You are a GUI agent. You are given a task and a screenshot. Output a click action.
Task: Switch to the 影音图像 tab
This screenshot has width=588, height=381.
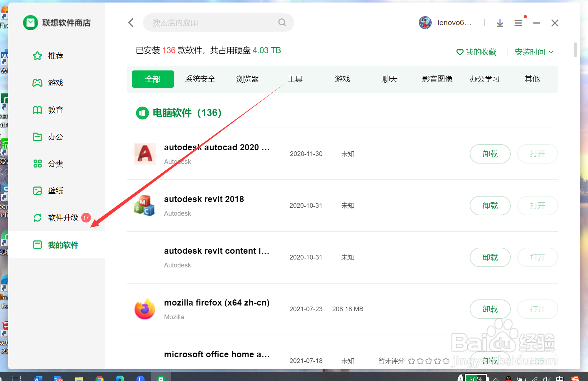coord(437,79)
